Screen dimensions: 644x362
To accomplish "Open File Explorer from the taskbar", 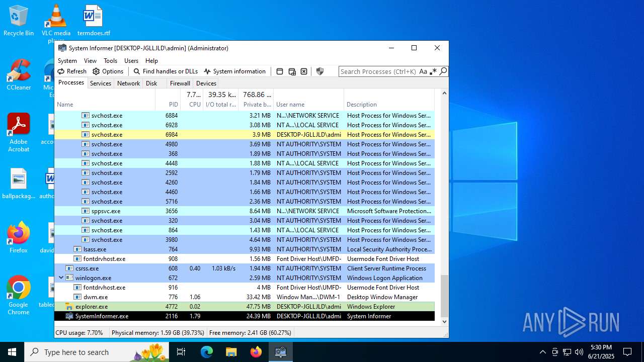I will (x=231, y=352).
